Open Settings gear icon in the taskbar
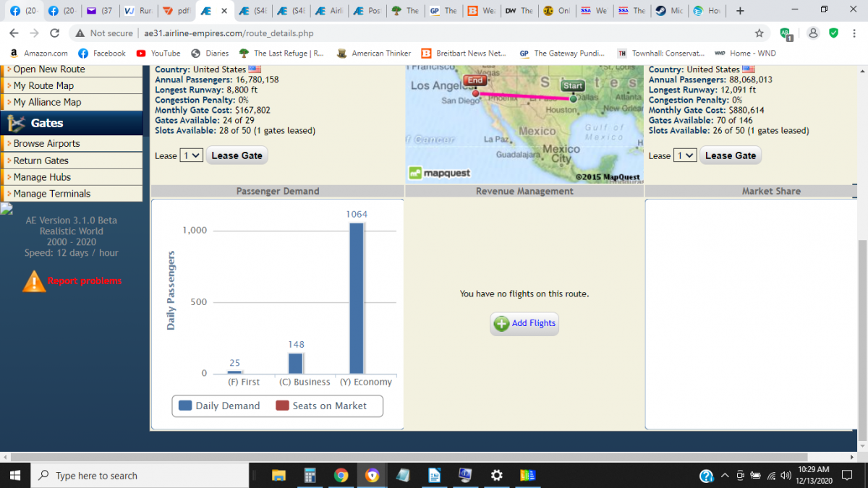868x488 pixels. [496, 475]
